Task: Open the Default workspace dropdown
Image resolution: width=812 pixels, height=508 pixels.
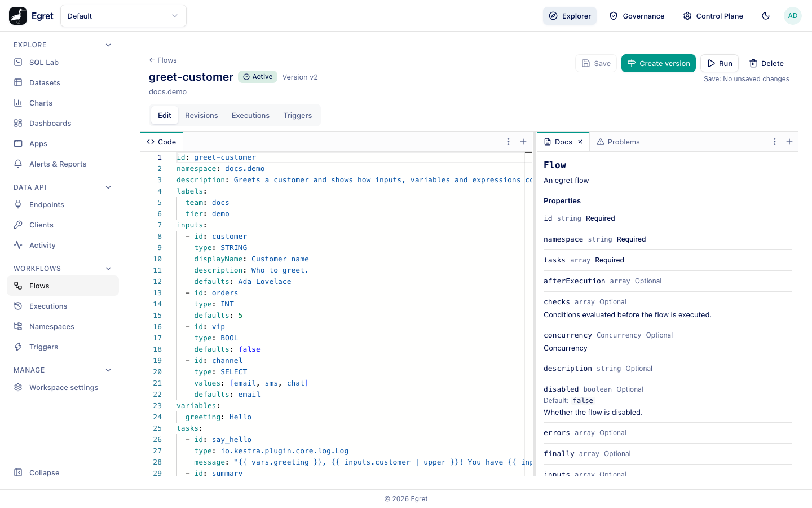Action: tap(123, 16)
